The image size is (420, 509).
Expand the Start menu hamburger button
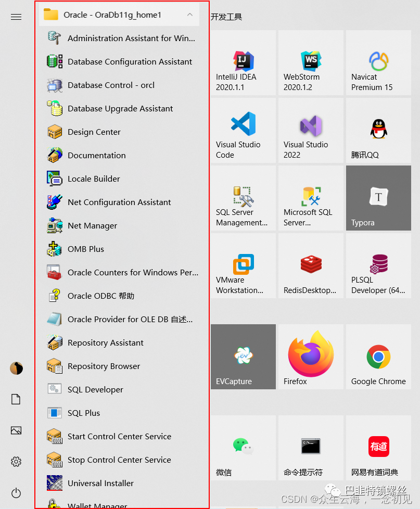(16, 17)
